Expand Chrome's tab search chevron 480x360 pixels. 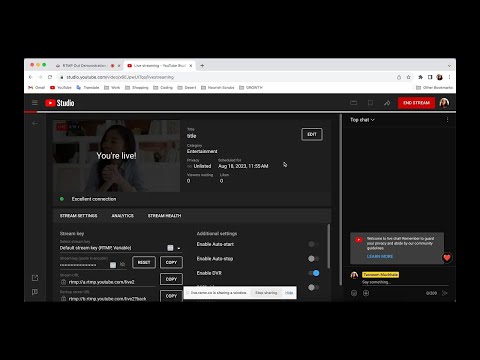click(449, 66)
